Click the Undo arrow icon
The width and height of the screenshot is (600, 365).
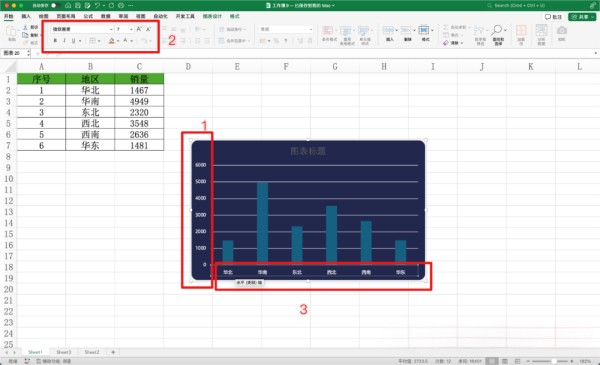coord(97,5)
